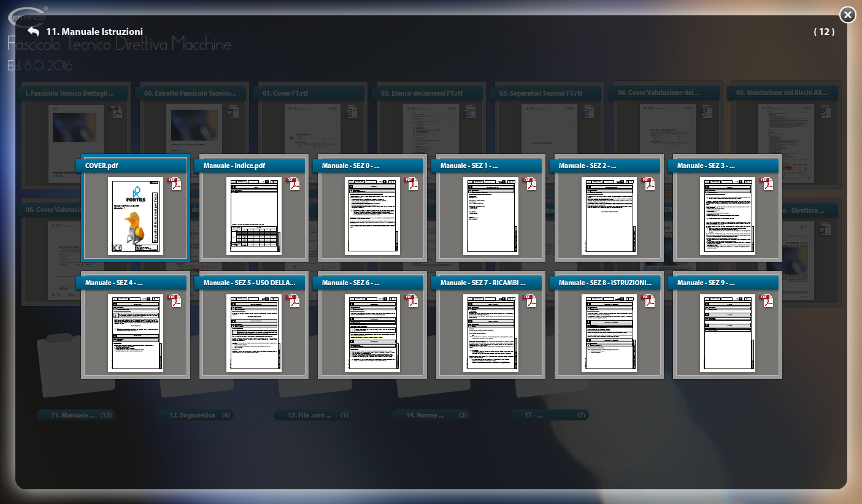Open the Manuale - SEZ 2 document thumbnail
The height and width of the screenshot is (504, 862).
pos(609,216)
